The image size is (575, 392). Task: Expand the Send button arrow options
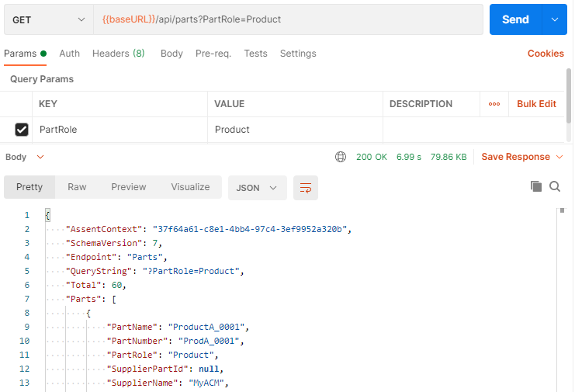tap(555, 19)
